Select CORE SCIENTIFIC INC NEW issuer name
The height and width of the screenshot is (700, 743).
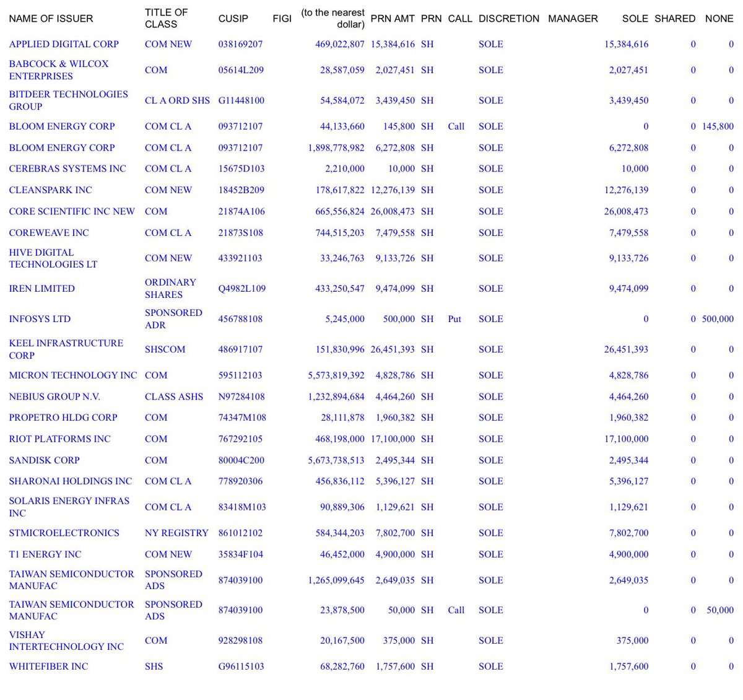pos(72,211)
